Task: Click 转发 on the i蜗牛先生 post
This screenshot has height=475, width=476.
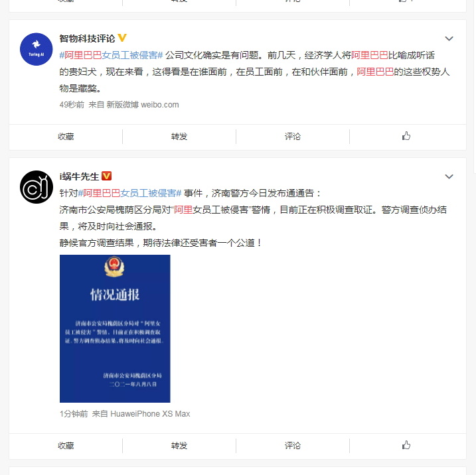Action: pyautogui.click(x=179, y=446)
